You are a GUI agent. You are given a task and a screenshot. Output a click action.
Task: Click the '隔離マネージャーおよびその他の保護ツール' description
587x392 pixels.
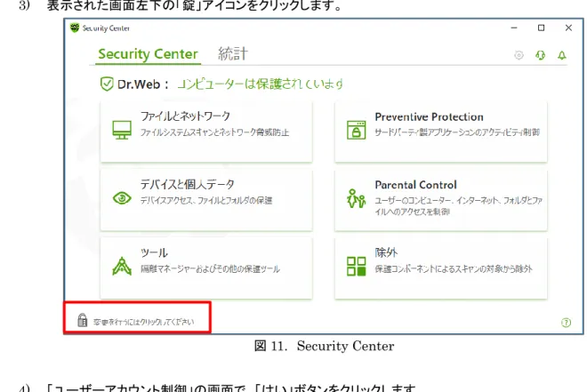click(x=210, y=269)
